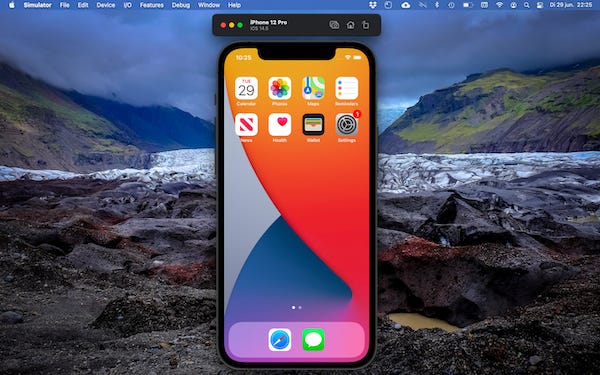Open the battery status menu
This screenshot has width=600, height=375.
pos(468,5)
